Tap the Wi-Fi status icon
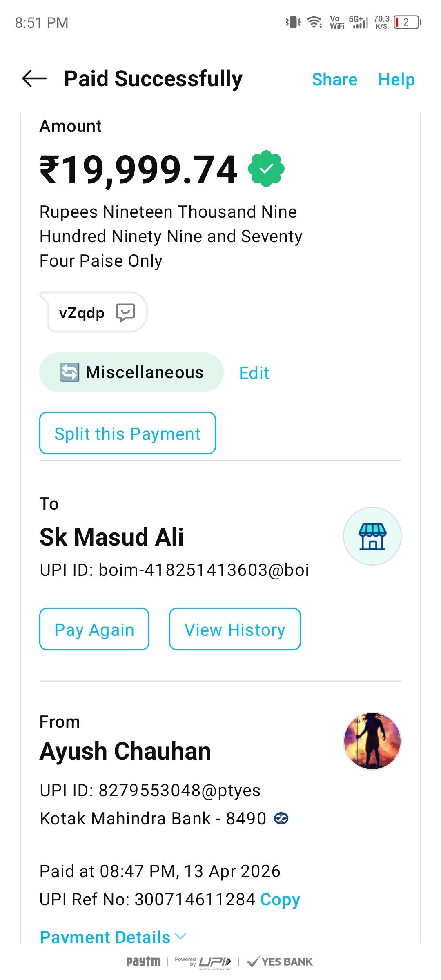Screen dimensions: 441x980 click(314, 22)
